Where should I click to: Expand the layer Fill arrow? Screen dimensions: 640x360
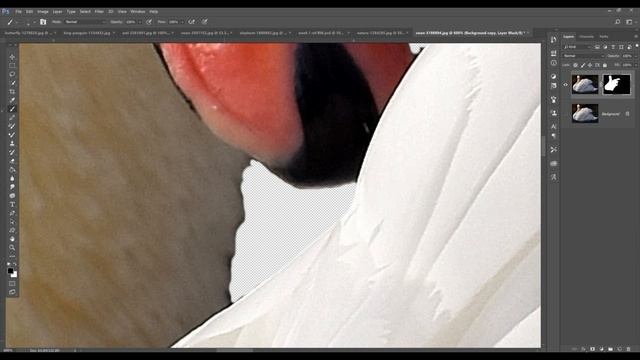pyautogui.click(x=637, y=65)
